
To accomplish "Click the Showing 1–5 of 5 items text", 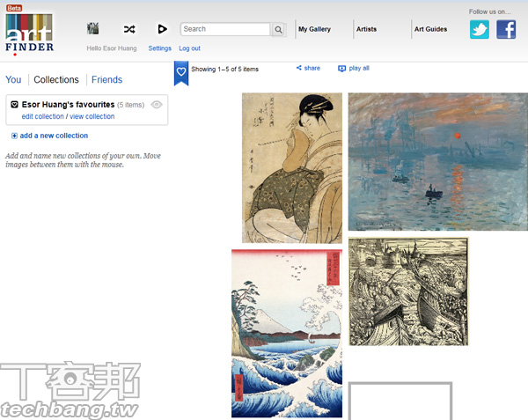I will click(225, 69).
